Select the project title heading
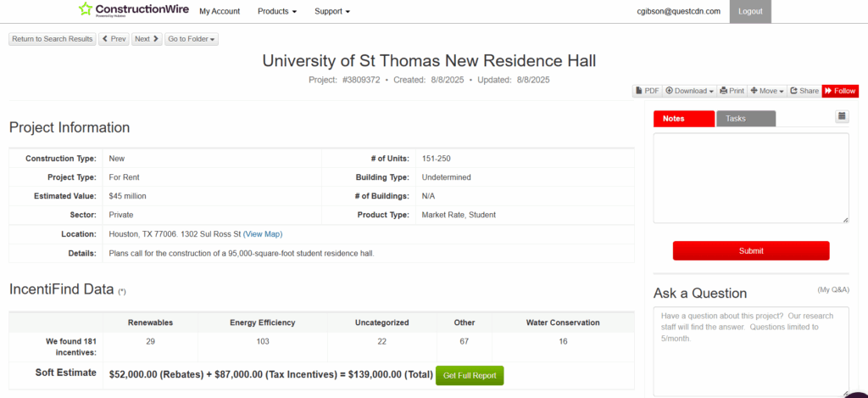Screen dimensions: 868x398 [429, 61]
